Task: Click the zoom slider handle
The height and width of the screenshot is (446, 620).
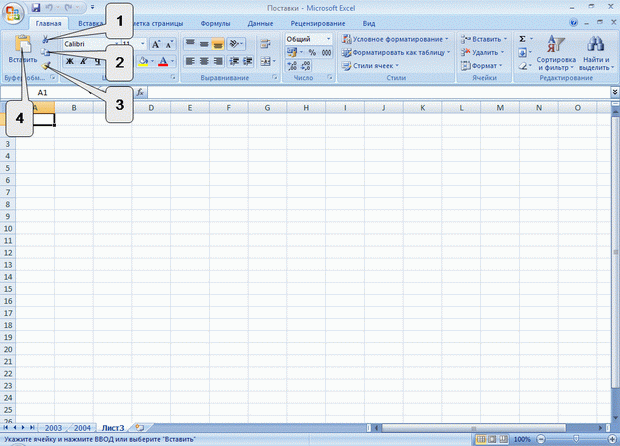Action: (x=576, y=439)
